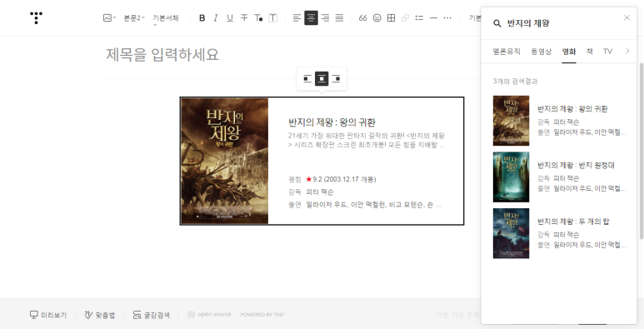The height and width of the screenshot is (329, 644).
Task: Click the editor card title 반지의 제왕 : 왕의 귀환
Action: click(x=332, y=122)
